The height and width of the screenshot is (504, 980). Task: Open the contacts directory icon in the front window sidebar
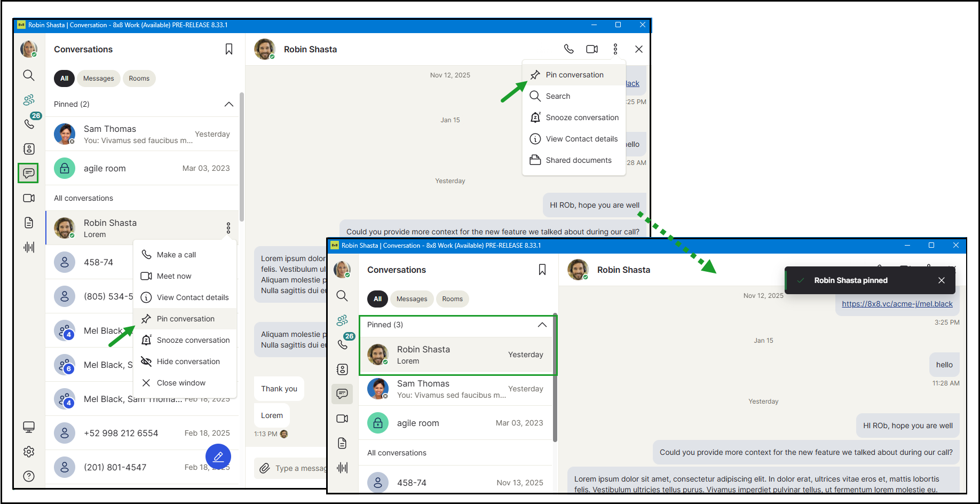click(x=342, y=369)
